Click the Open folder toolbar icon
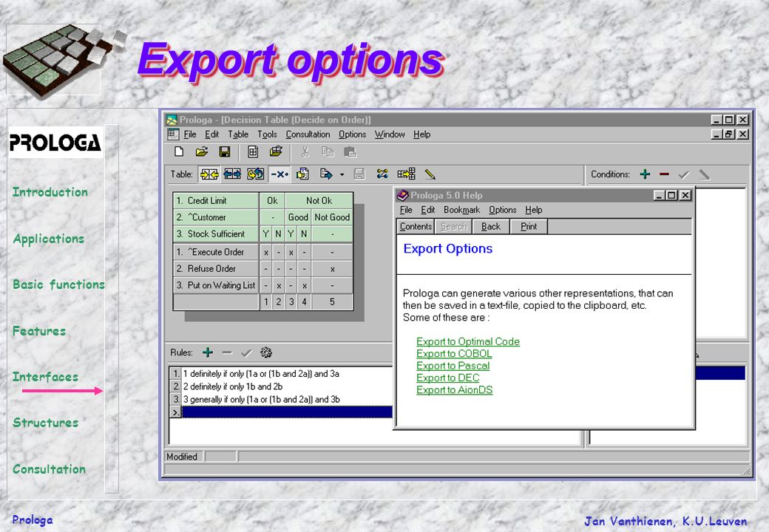This screenshot has height=532, width=769. coord(202,152)
